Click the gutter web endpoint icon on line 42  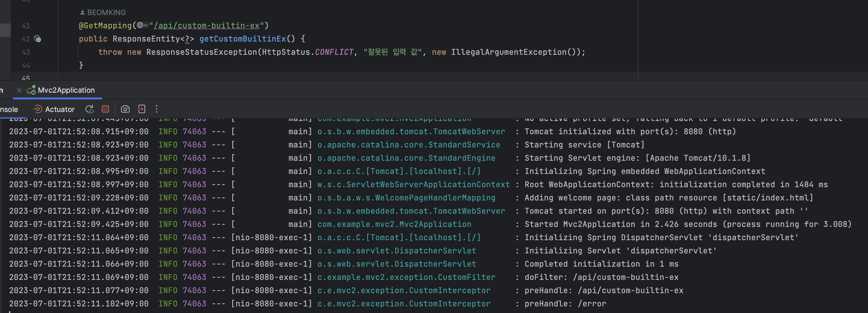click(38, 39)
